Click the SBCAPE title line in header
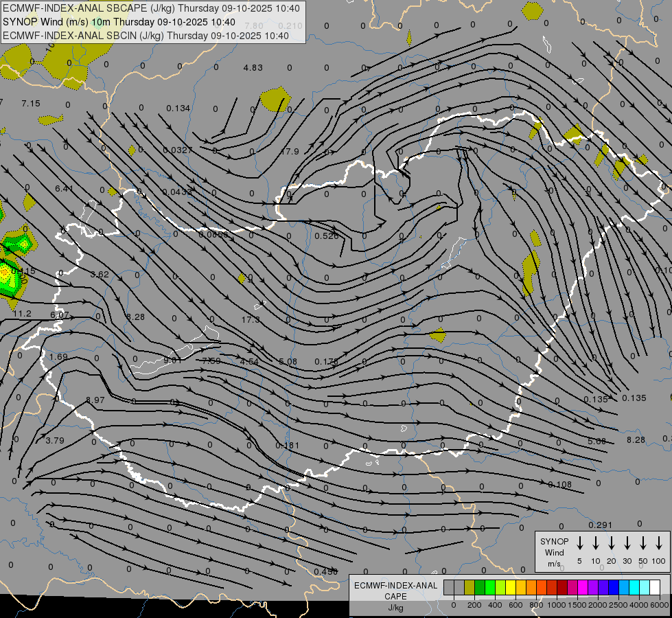Viewport: 672px width, 618px height. pos(152,8)
